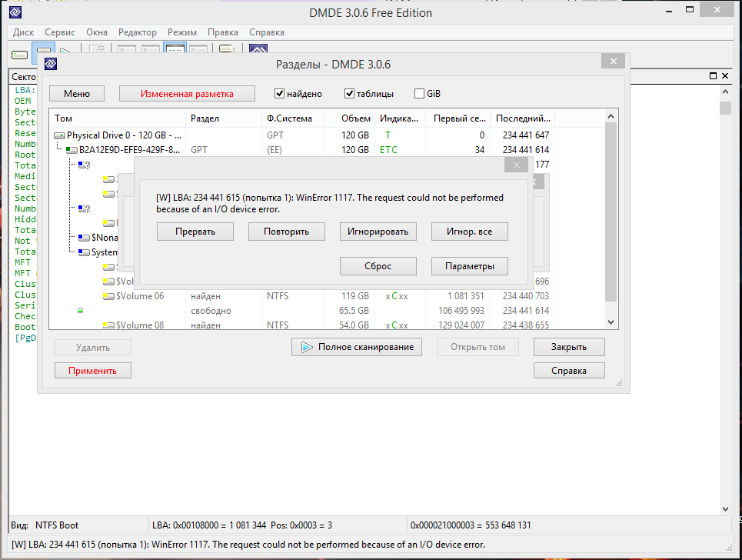Open the Диск menu
Image resolution: width=742 pixels, height=560 pixels.
pyautogui.click(x=23, y=32)
